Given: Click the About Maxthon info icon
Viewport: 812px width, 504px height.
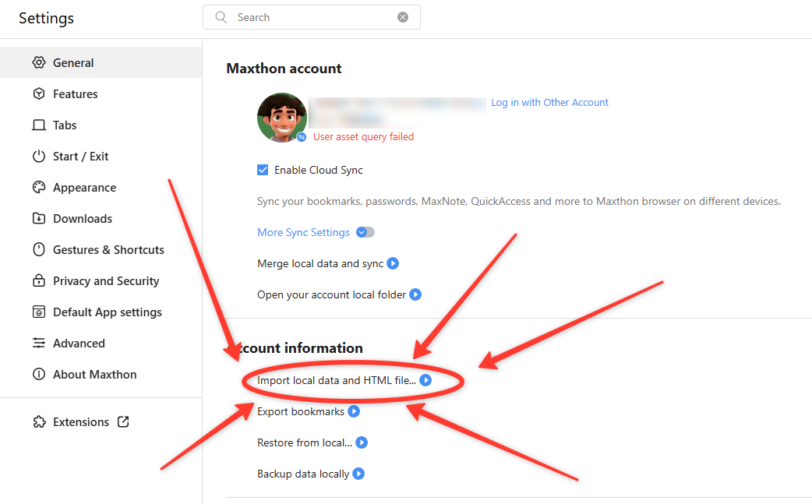Looking at the screenshot, I should pyautogui.click(x=39, y=374).
